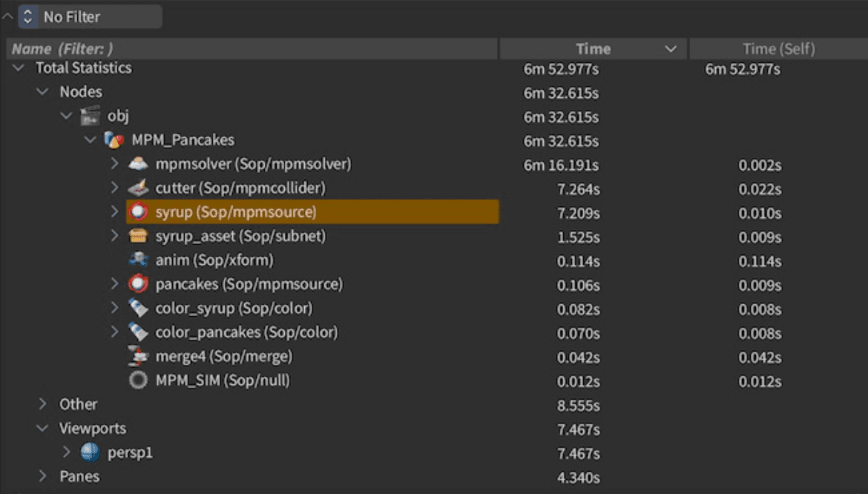This screenshot has height=494, width=868.
Task: Select the syrup_asset (Sop/subnet) row label
Action: 241,236
